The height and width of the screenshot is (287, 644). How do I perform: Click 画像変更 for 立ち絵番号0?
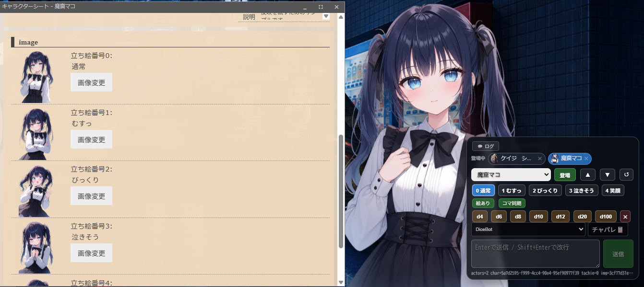(91, 82)
